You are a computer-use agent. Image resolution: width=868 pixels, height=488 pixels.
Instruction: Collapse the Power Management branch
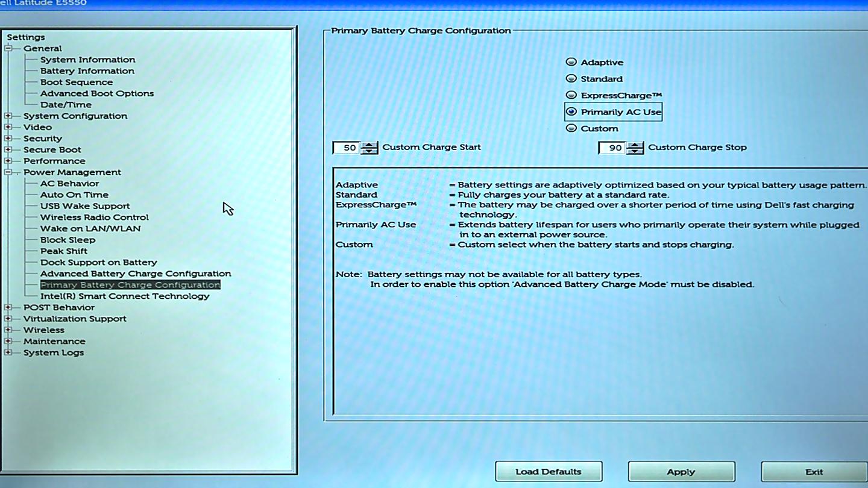coord(7,172)
